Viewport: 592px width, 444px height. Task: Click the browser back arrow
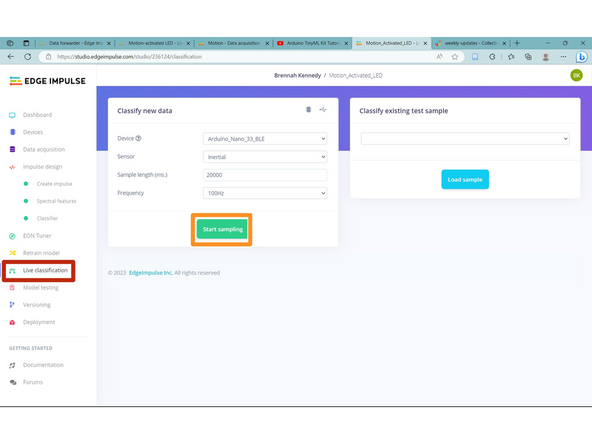point(11,57)
